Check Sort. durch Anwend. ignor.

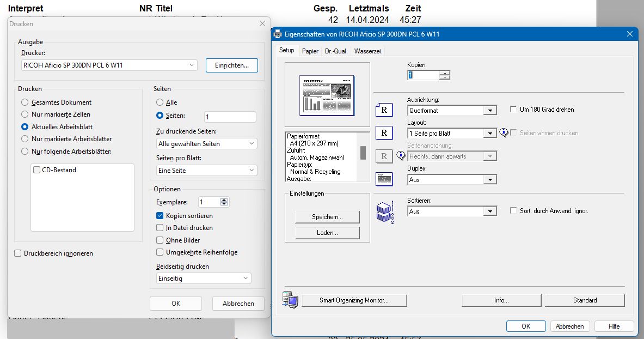[513, 210]
